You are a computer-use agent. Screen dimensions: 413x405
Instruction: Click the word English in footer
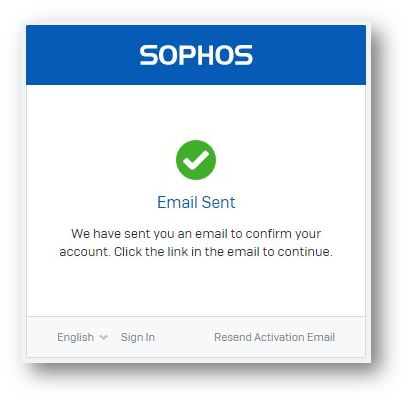tap(75, 337)
